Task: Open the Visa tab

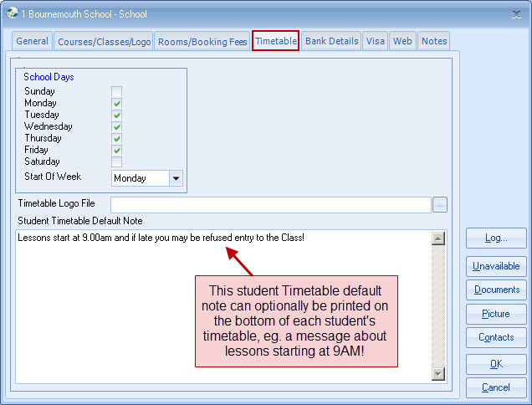Action: point(375,41)
